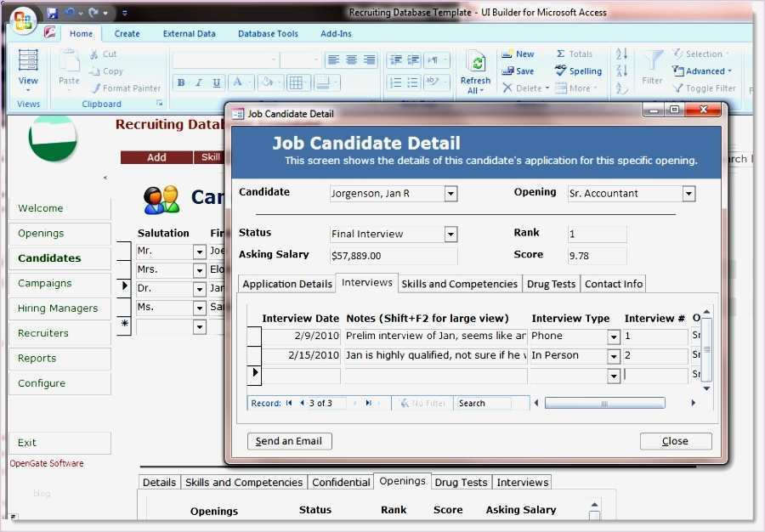Image resolution: width=765 pixels, height=532 pixels.
Task: Click the Office button orb
Action: coord(23,20)
